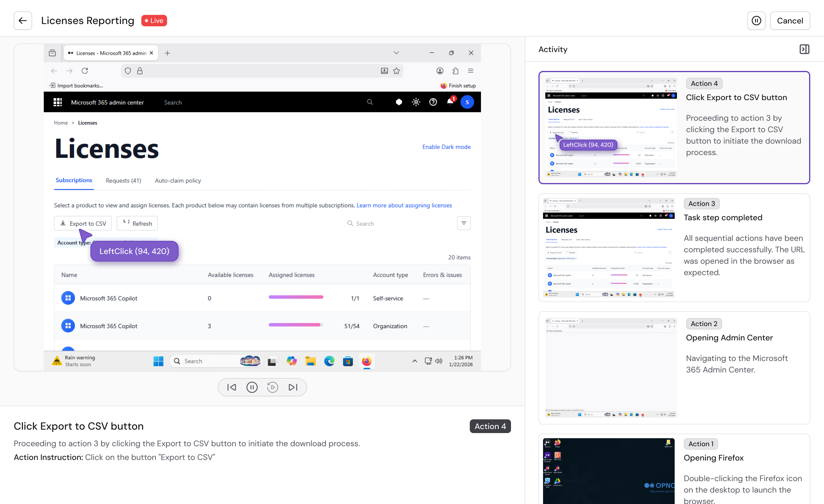Skip to the last action in playback
Screen dimensions: 824x504
(293, 387)
